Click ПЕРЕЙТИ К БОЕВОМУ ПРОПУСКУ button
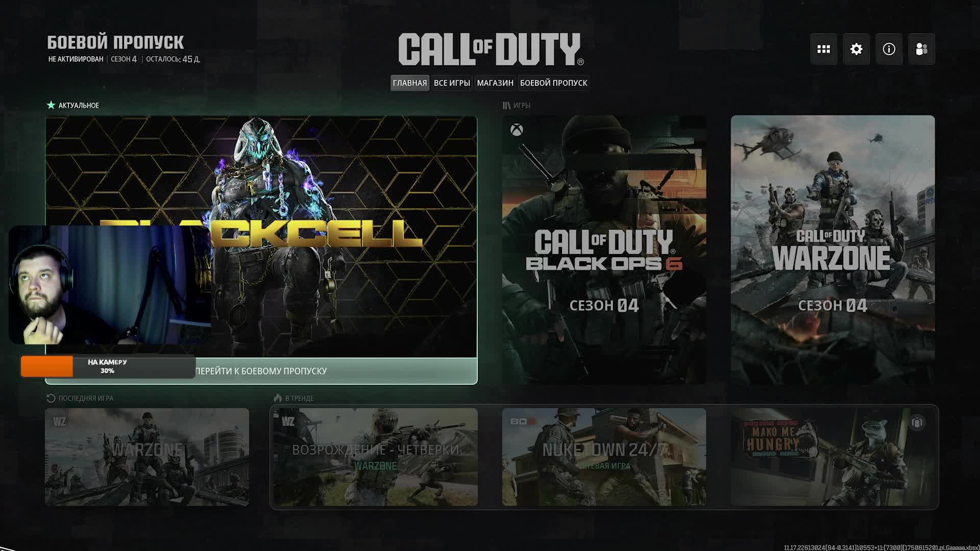The image size is (980, 551). [261, 371]
